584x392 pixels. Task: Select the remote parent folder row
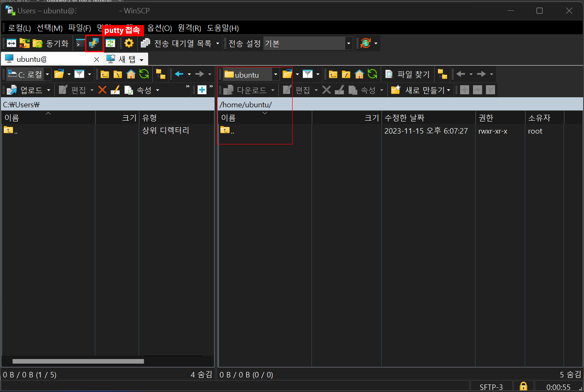[x=400, y=131]
